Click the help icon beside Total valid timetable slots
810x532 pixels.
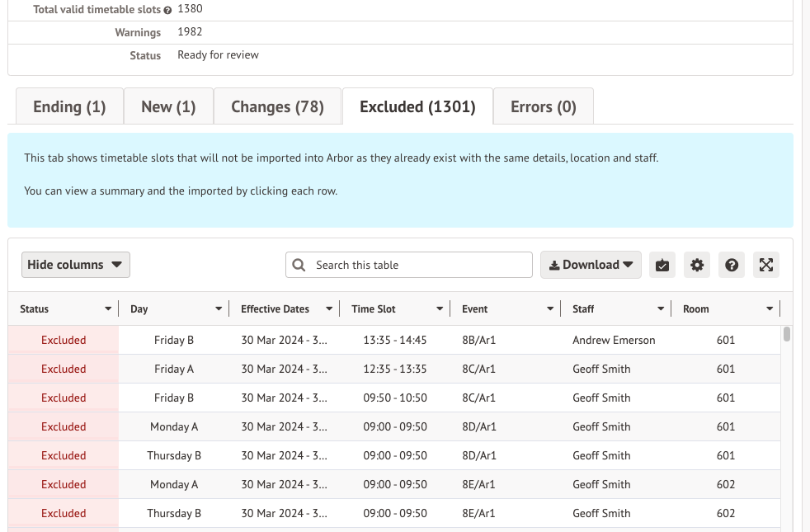167,10
